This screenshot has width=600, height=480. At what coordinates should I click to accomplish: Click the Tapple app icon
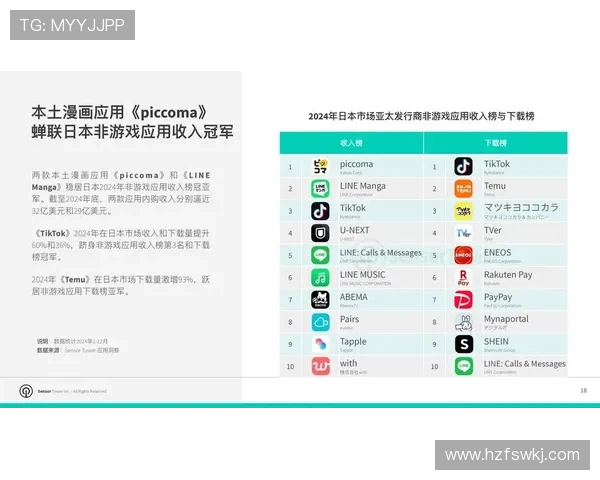pyautogui.click(x=320, y=344)
